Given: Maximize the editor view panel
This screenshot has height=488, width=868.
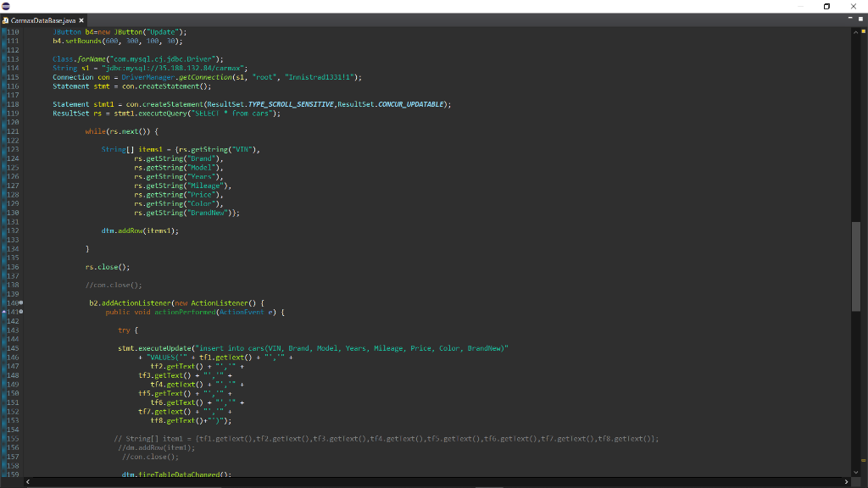Looking at the screenshot, I should (x=860, y=19).
